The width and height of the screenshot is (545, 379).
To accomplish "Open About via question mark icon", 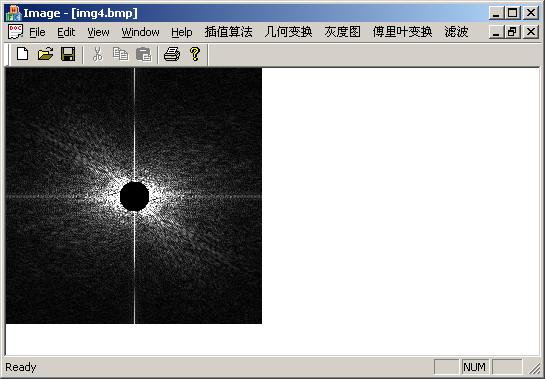I will click(x=195, y=54).
